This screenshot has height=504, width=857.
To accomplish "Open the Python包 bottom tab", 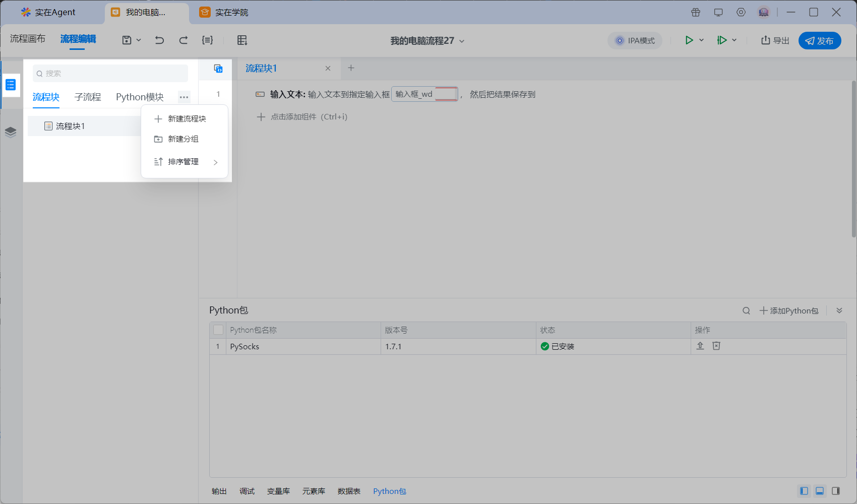I will coord(390,491).
